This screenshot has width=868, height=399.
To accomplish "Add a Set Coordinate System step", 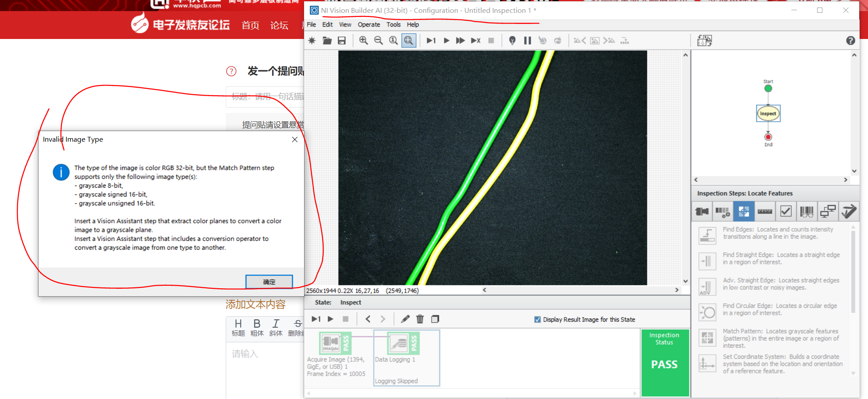I will (x=771, y=364).
